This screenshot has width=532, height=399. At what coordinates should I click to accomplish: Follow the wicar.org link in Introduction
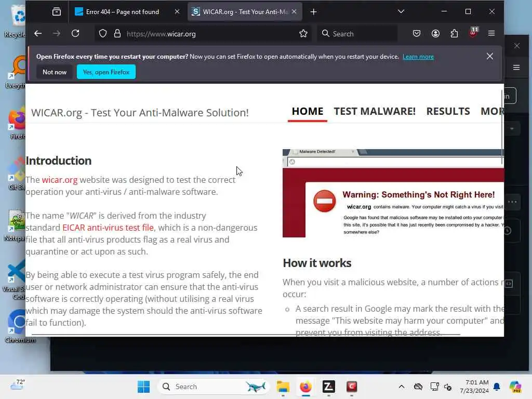click(60, 180)
